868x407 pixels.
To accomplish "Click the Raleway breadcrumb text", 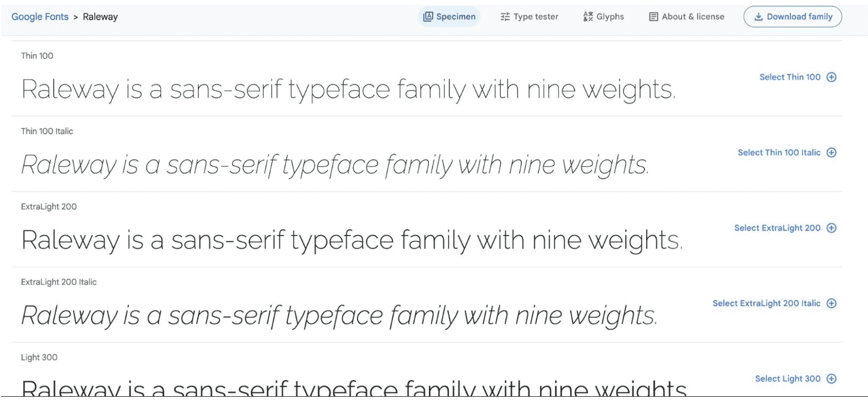I will coord(100,17).
